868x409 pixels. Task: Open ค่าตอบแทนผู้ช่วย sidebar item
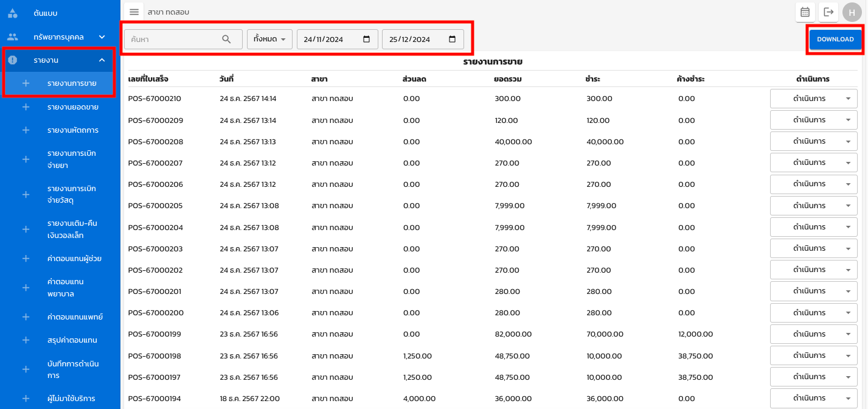click(x=60, y=259)
